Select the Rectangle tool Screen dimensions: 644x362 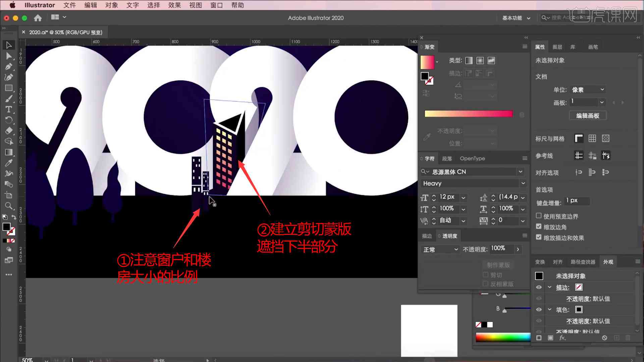pyautogui.click(x=9, y=88)
